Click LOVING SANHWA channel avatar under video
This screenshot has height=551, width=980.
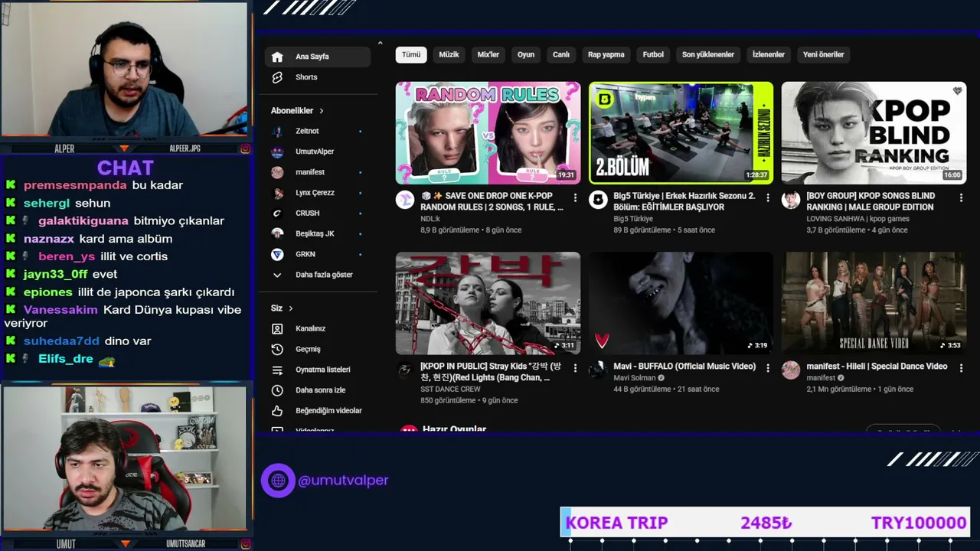point(790,200)
